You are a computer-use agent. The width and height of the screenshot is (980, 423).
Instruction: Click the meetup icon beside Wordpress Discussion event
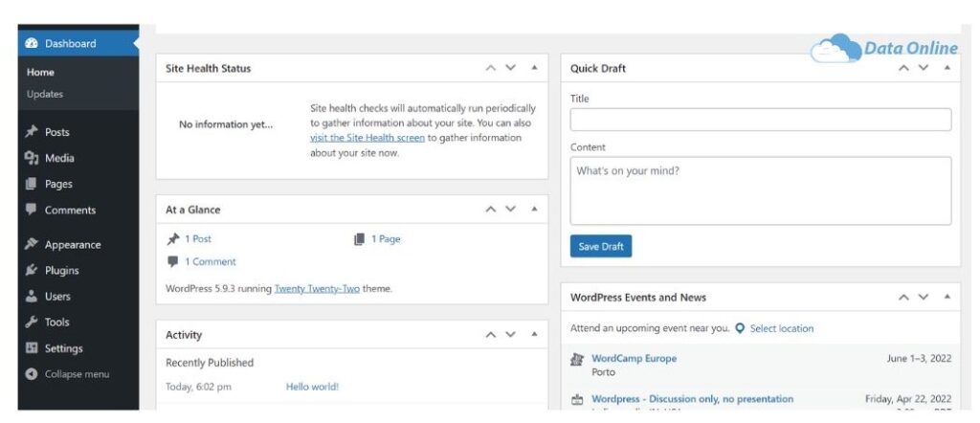(x=577, y=399)
